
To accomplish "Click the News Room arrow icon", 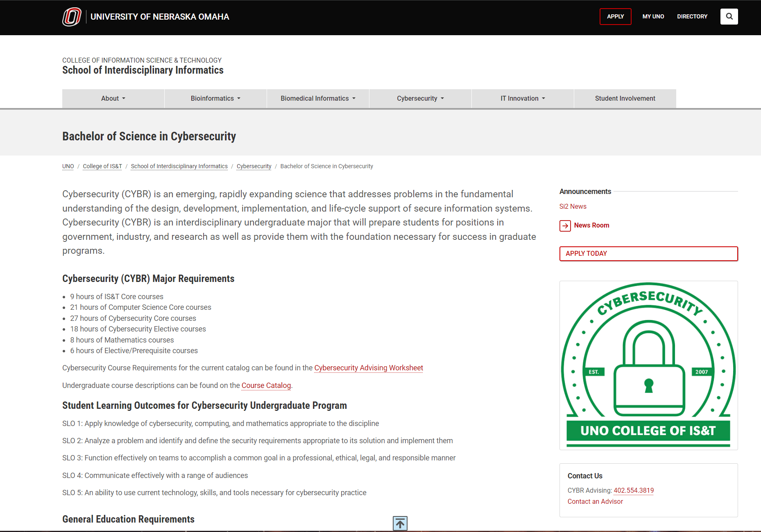I will [x=565, y=225].
